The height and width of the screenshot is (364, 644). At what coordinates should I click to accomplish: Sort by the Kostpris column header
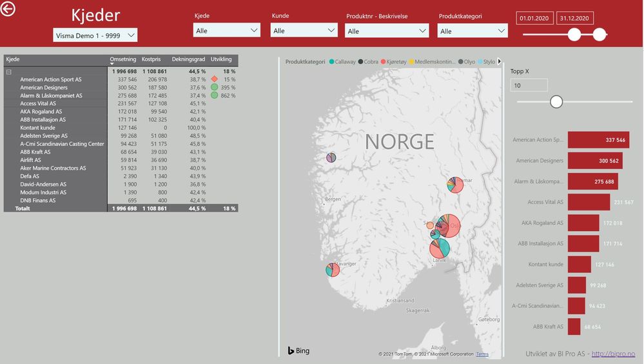[151, 59]
